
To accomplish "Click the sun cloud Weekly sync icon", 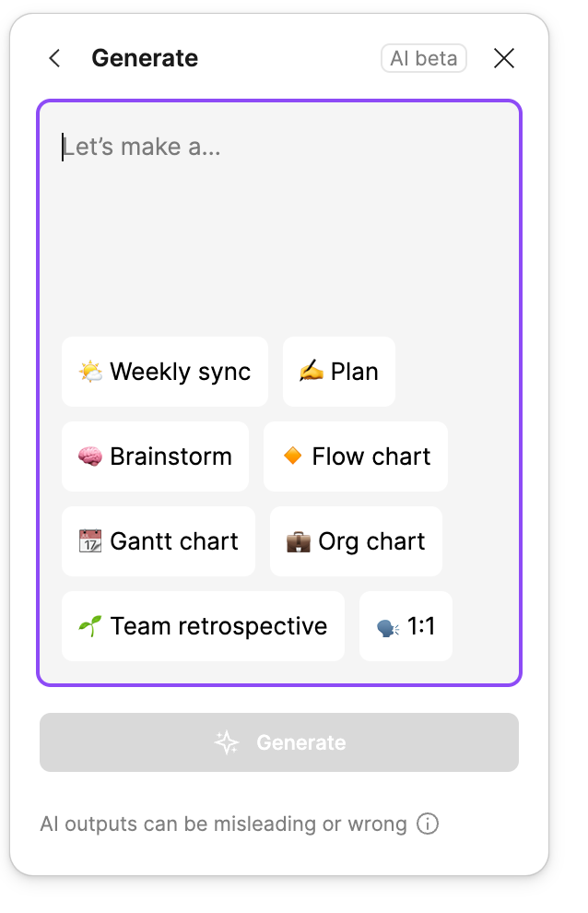I will pyautogui.click(x=90, y=372).
